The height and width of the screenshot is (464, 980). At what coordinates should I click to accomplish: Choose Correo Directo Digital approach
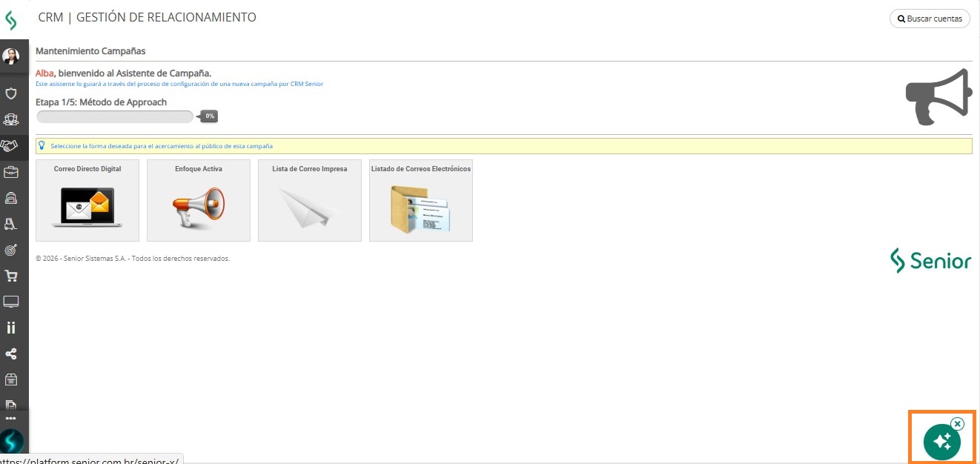[x=87, y=200]
